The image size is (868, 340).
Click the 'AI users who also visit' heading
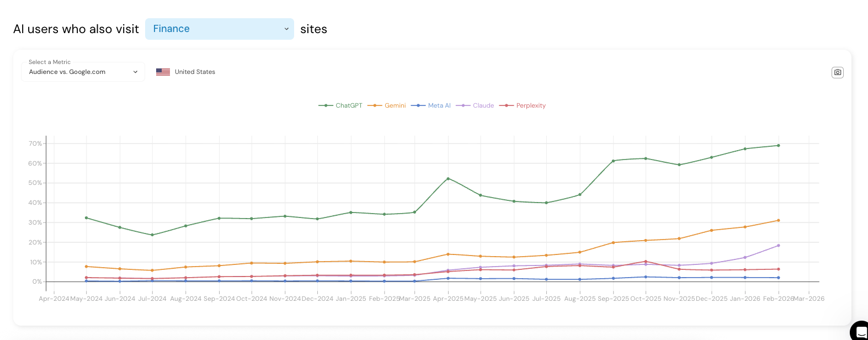click(76, 29)
